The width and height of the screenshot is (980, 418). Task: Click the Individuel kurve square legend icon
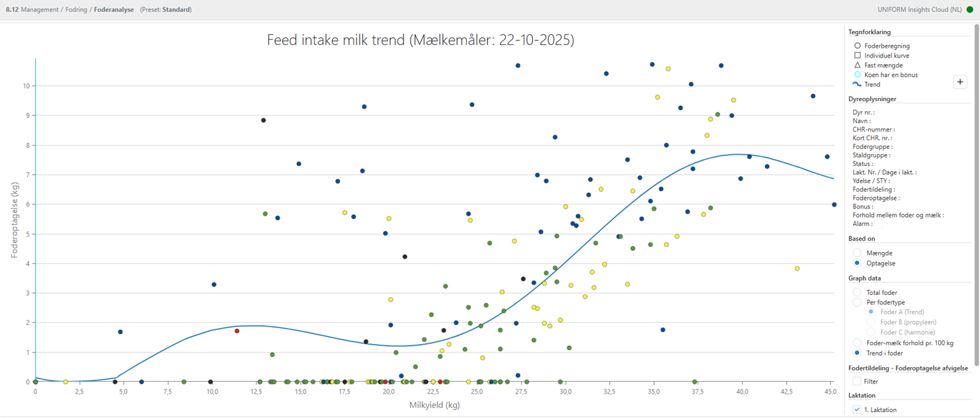(x=858, y=56)
